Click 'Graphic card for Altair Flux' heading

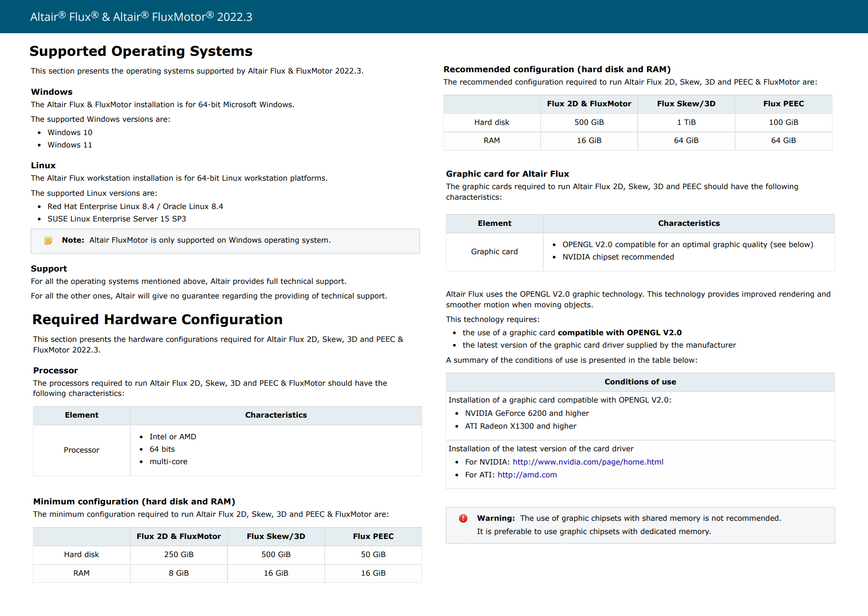(507, 174)
